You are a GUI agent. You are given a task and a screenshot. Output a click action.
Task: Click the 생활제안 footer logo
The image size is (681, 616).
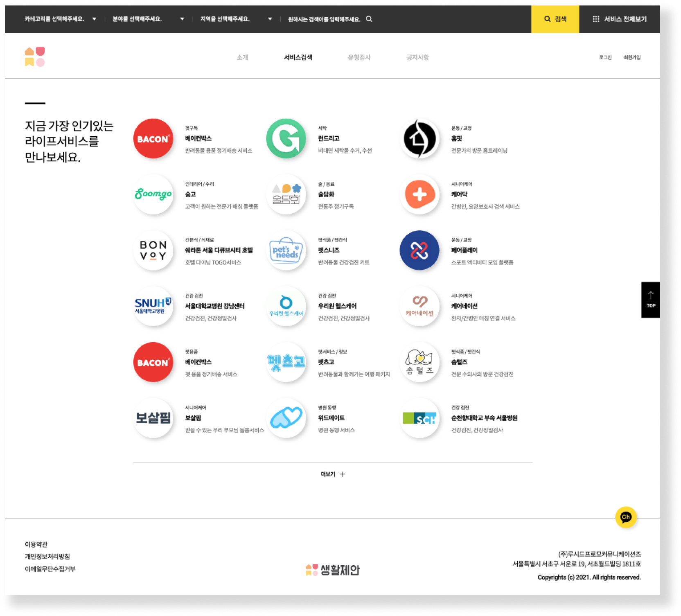332,570
